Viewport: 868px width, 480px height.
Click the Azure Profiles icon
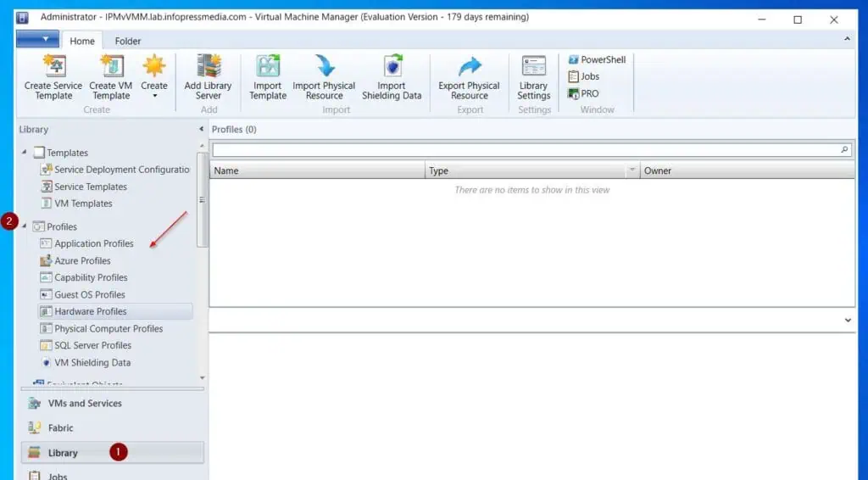pos(46,260)
